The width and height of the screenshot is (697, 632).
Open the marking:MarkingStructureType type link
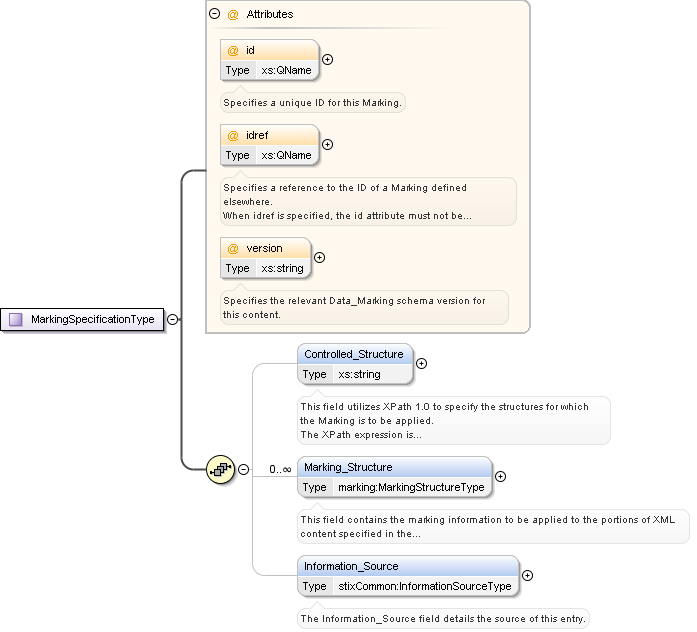(x=411, y=487)
